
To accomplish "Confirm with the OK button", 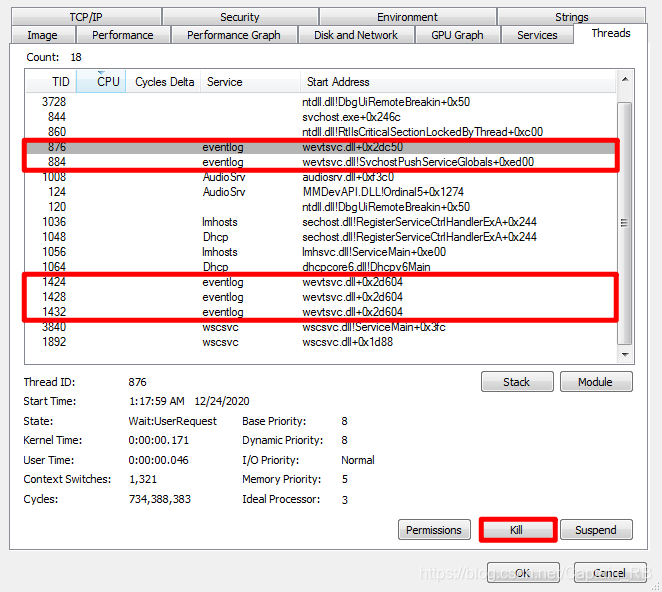I will 522,573.
